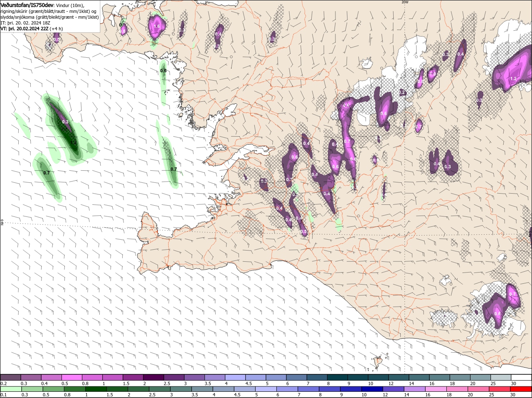Pick the snow legend swatch between 0.8 and 1
This screenshot has width=532, height=398.
coord(92,378)
